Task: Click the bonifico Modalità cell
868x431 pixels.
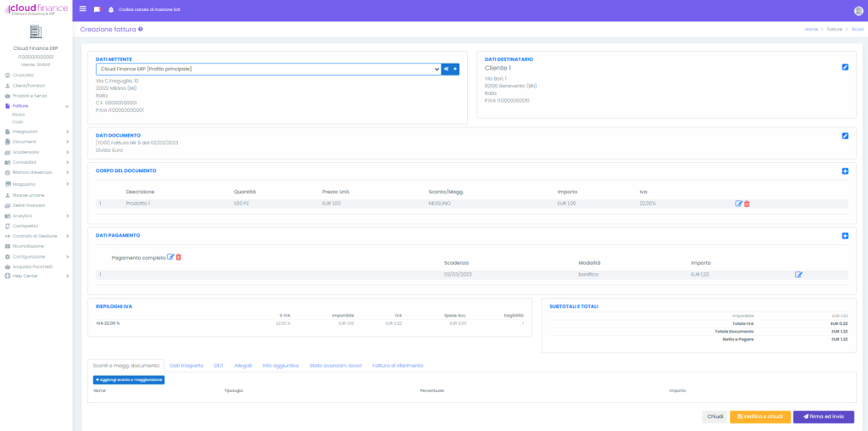Action: point(588,274)
